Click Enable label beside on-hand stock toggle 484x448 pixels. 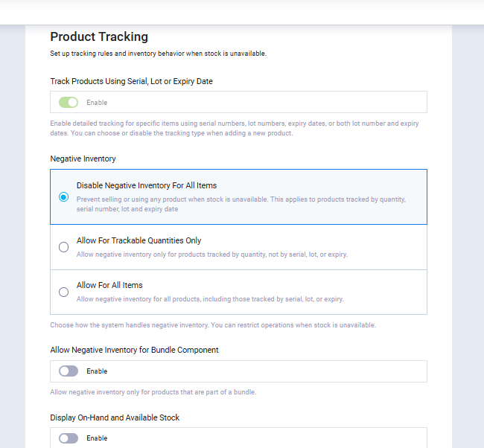(97, 438)
